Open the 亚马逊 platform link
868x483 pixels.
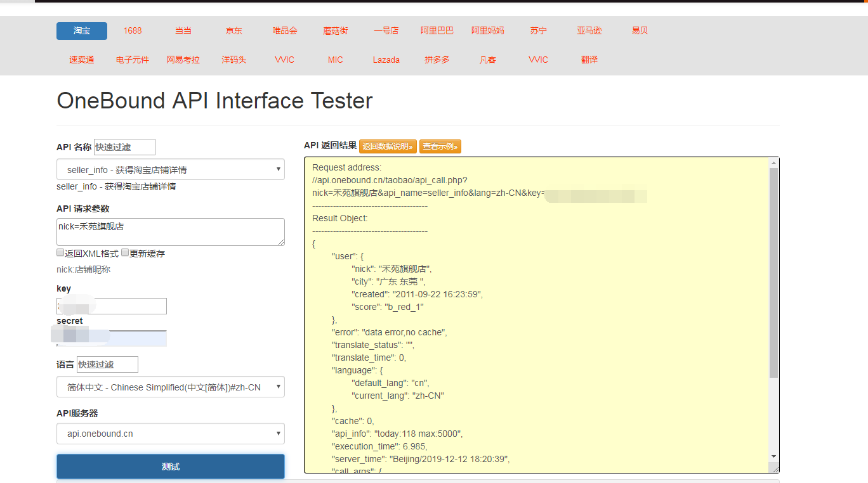coord(589,31)
